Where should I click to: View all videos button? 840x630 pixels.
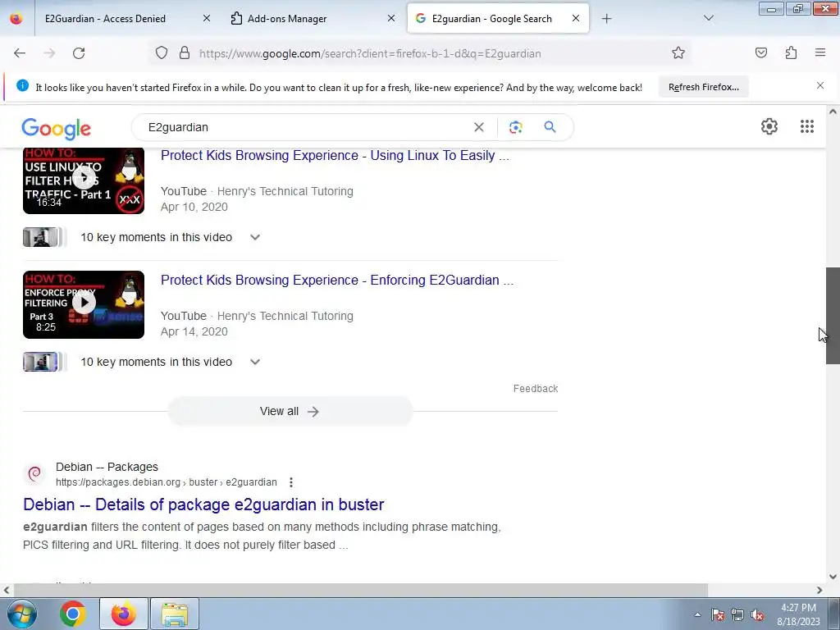[290, 412]
